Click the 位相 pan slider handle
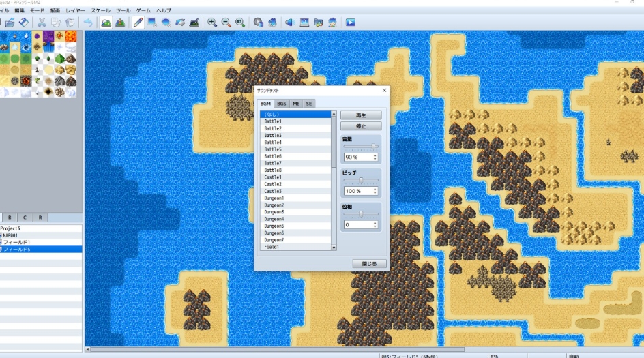 (361, 214)
